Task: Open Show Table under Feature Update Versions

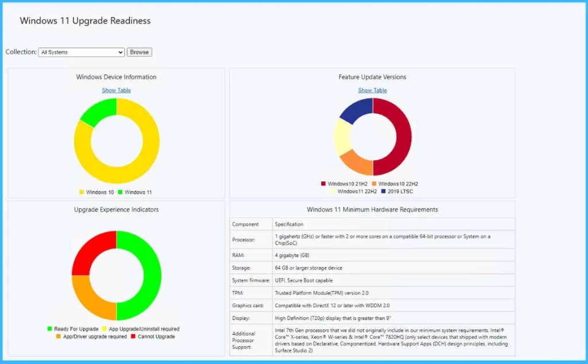Action: point(372,90)
